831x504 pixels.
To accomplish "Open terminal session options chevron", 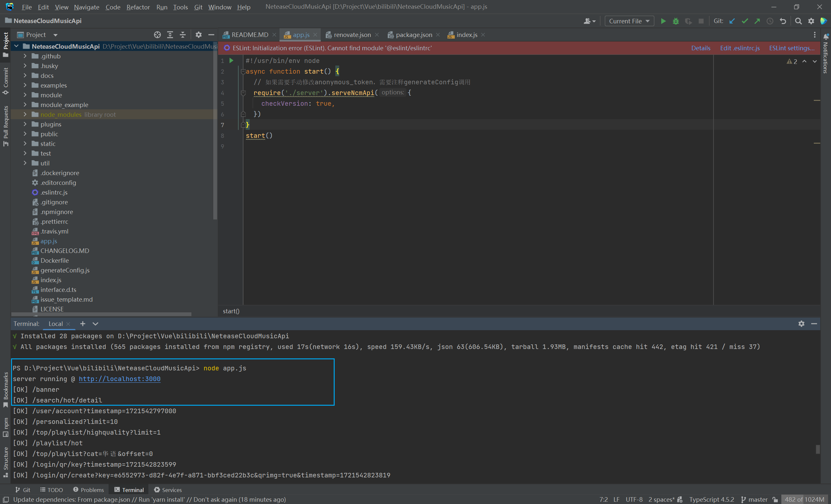I will 95,324.
